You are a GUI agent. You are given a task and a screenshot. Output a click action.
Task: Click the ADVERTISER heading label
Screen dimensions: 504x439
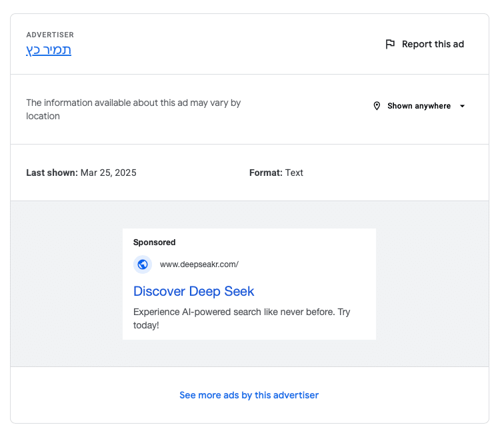coord(50,35)
